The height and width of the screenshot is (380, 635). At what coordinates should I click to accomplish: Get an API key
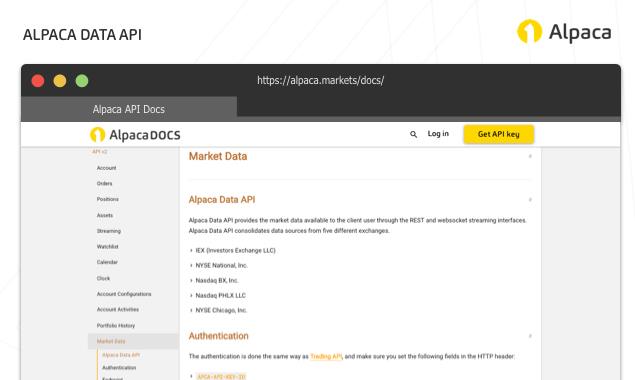499,134
